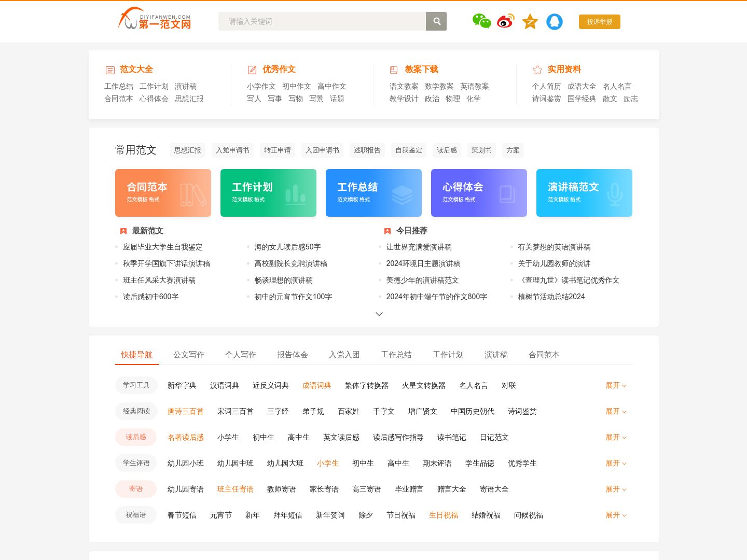Open 诗词鉴赏 under 实用资料
Viewport: 747px width, 560px height.
[x=547, y=99]
